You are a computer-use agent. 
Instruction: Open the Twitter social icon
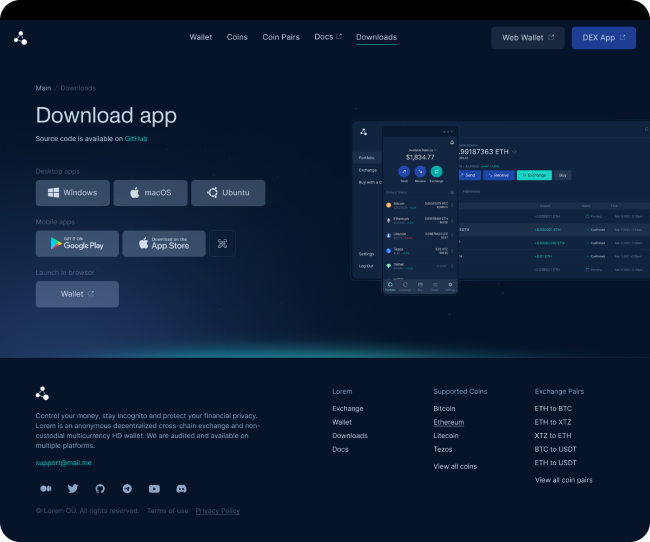[73, 489]
